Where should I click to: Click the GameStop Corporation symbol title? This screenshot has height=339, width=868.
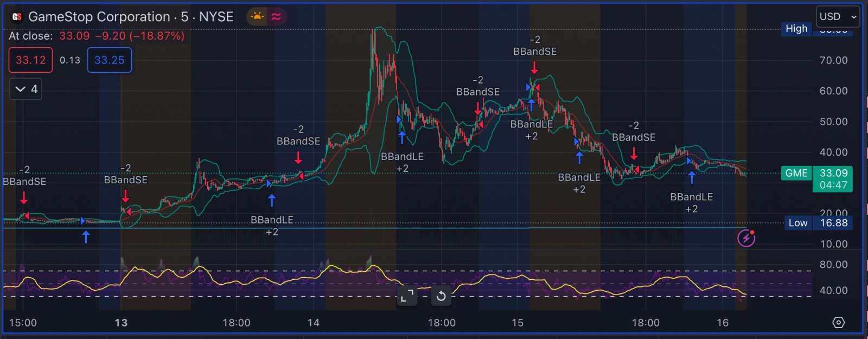coord(131,17)
